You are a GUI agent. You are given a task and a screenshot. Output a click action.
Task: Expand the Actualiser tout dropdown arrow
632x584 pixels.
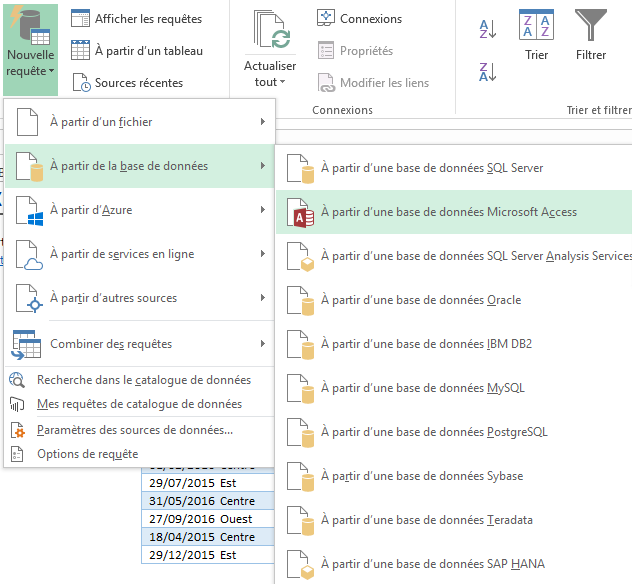283,82
